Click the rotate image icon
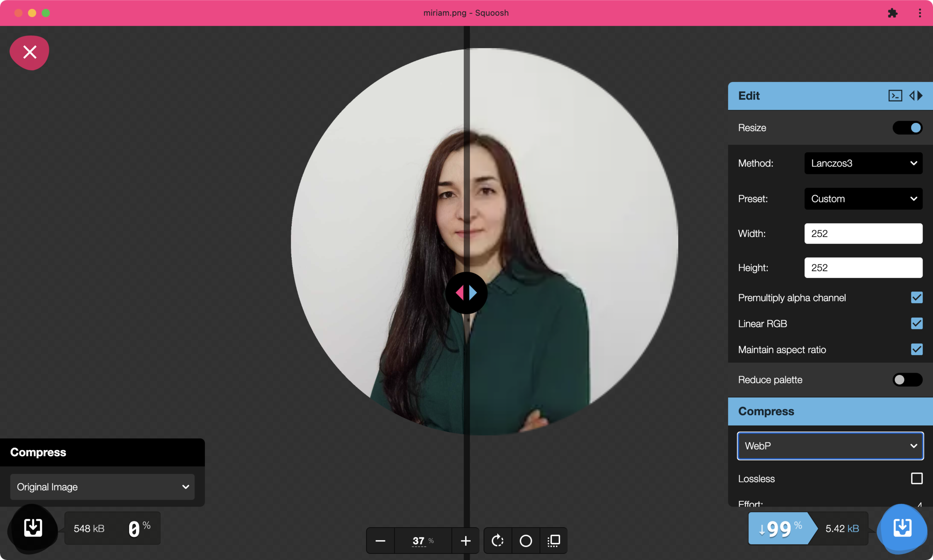 point(497,541)
